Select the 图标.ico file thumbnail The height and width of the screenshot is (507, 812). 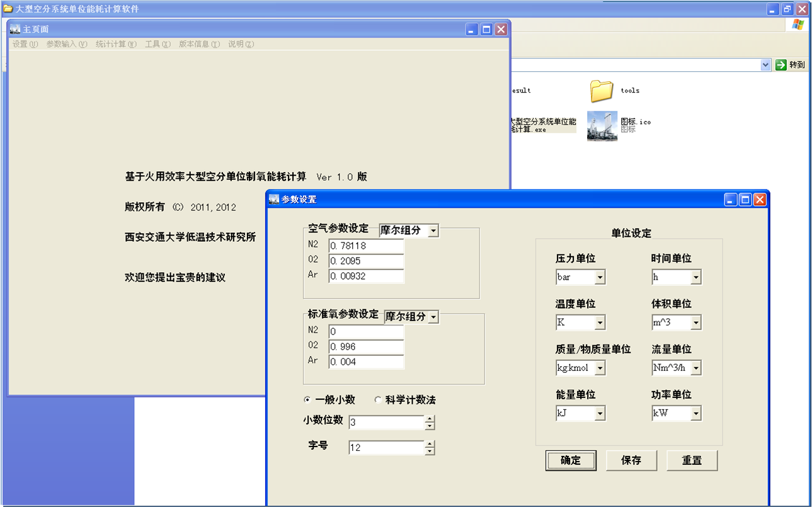click(x=602, y=125)
